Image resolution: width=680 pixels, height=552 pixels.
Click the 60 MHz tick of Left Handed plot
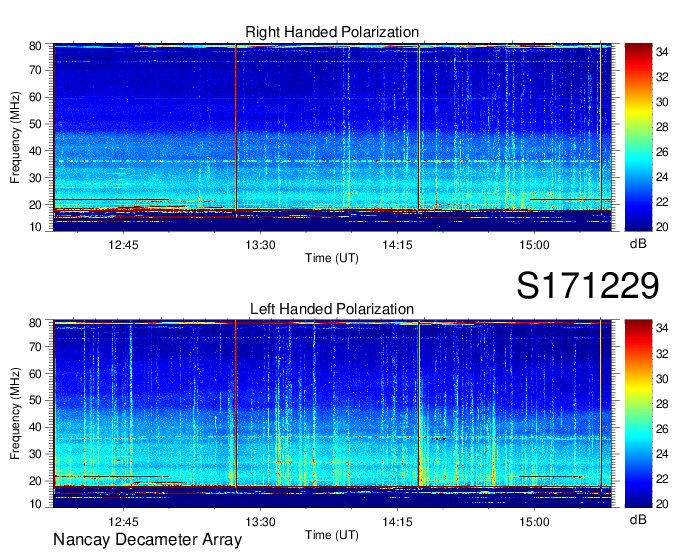(x=35, y=373)
